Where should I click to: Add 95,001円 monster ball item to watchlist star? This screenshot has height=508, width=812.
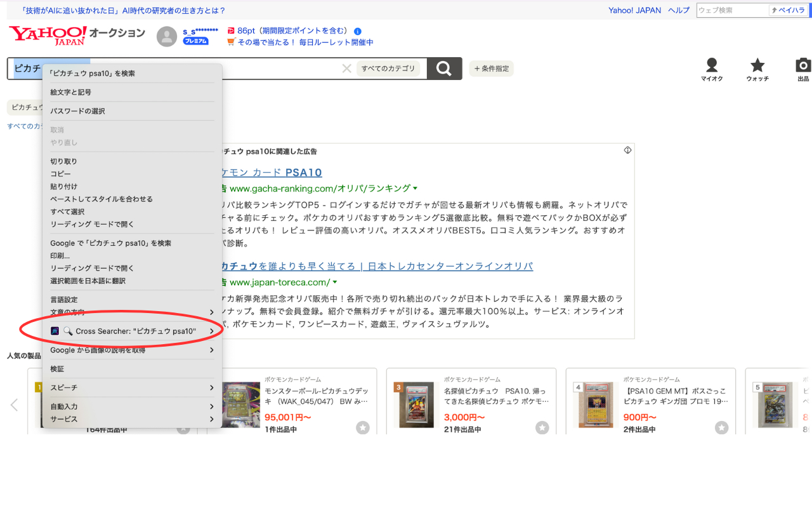pos(363,427)
